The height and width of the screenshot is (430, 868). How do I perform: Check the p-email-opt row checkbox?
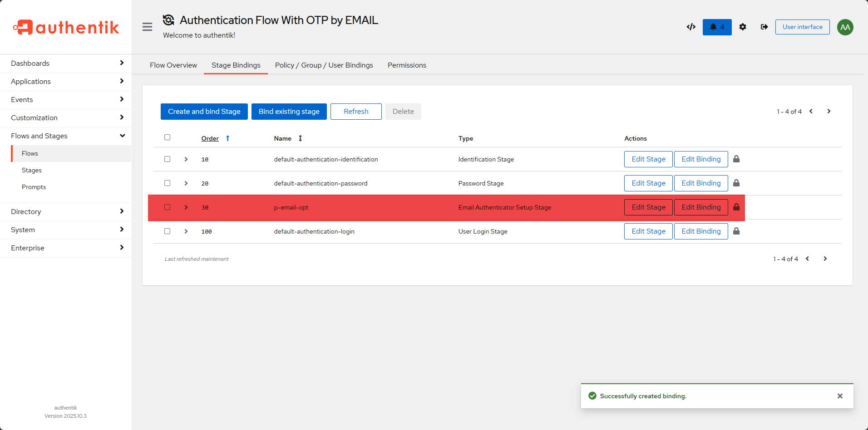[168, 207]
